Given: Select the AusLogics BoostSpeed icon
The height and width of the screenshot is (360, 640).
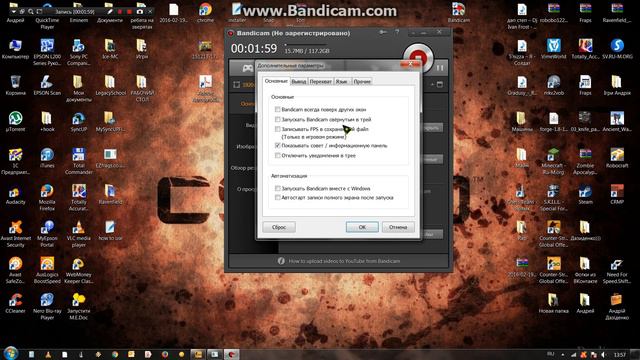Looking at the screenshot, I should [x=47, y=271].
